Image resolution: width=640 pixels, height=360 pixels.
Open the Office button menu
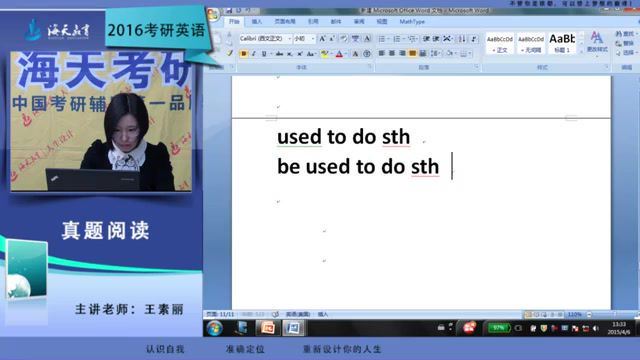[213, 15]
